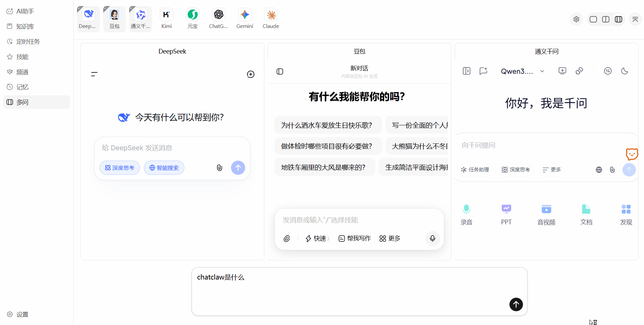Enable dark mode in 通义千问 panel
Image resolution: width=644 pixels, height=325 pixels.
tap(624, 71)
